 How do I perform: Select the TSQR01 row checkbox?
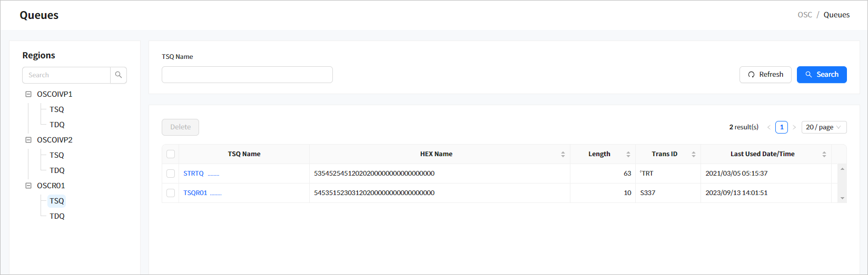click(x=171, y=193)
